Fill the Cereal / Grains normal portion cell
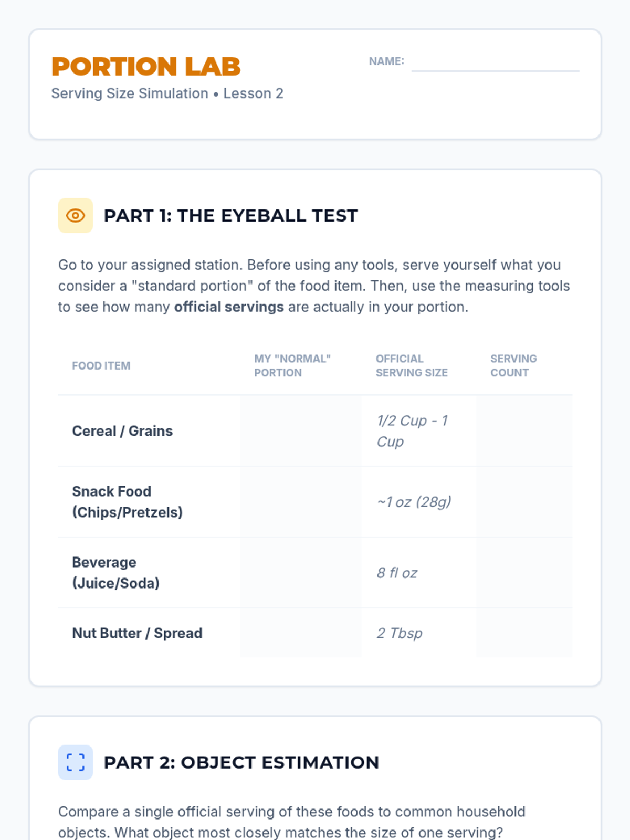This screenshot has width=630, height=840. point(301,431)
